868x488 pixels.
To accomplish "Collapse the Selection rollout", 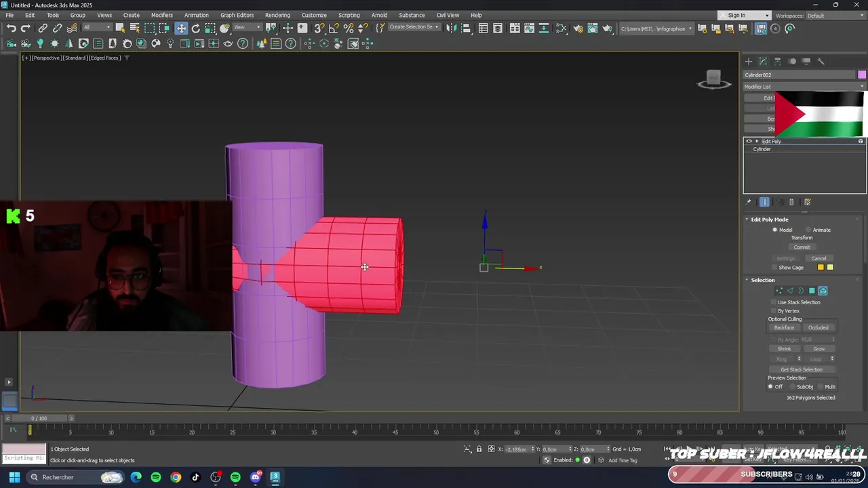I will [x=747, y=280].
